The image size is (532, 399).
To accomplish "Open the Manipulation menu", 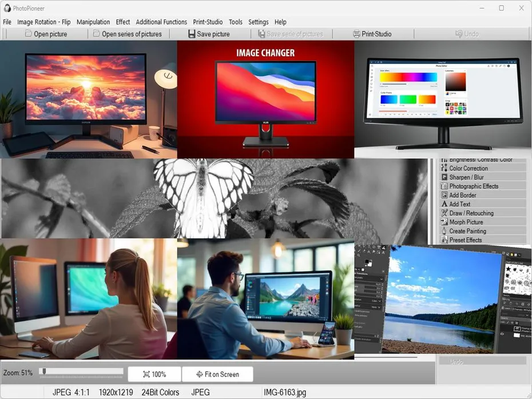I will (x=93, y=22).
